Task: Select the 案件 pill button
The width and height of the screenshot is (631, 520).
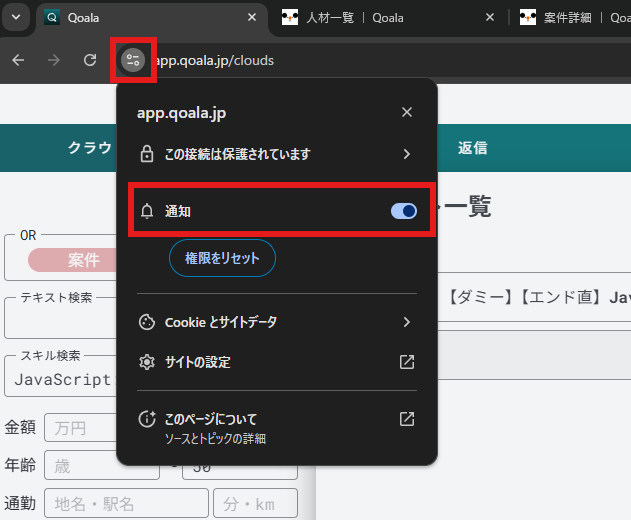Action: point(82,261)
